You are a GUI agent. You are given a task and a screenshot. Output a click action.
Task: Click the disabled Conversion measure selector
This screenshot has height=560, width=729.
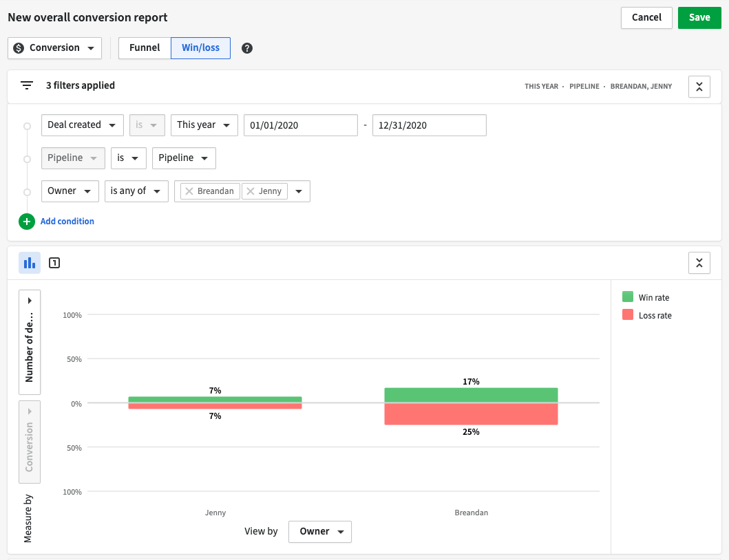click(30, 442)
